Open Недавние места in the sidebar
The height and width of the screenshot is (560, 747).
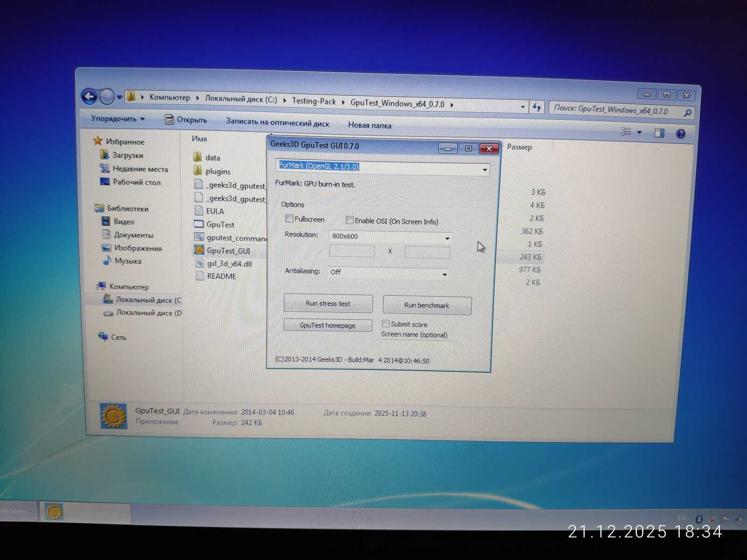click(x=140, y=169)
